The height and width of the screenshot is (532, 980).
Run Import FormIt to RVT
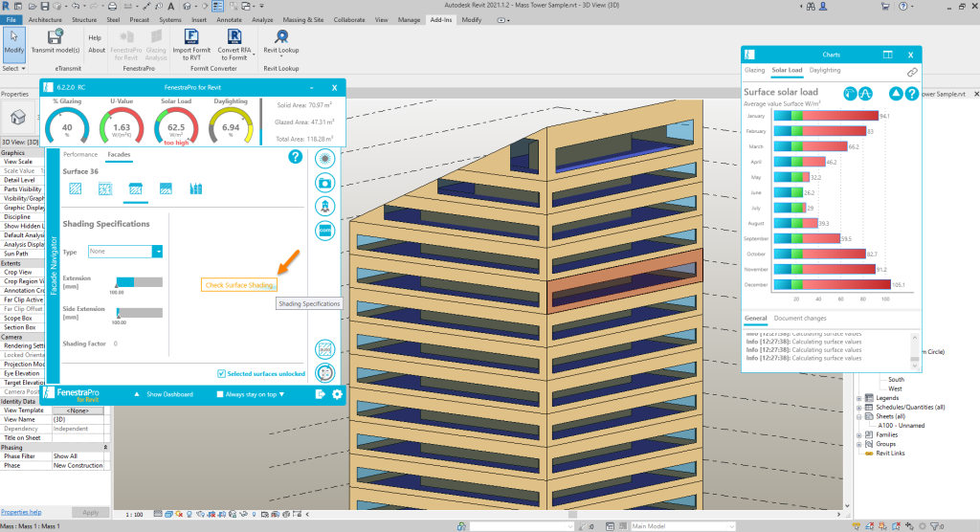coord(191,44)
